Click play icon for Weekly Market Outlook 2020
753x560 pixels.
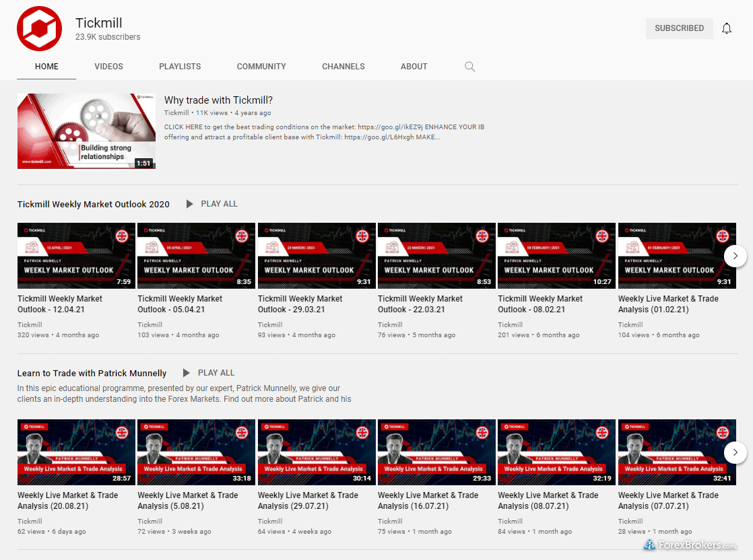[x=189, y=204]
